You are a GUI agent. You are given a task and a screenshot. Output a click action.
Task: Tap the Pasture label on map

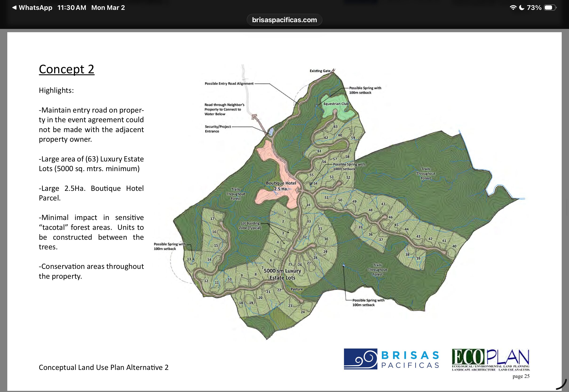pyautogui.click(x=296, y=289)
